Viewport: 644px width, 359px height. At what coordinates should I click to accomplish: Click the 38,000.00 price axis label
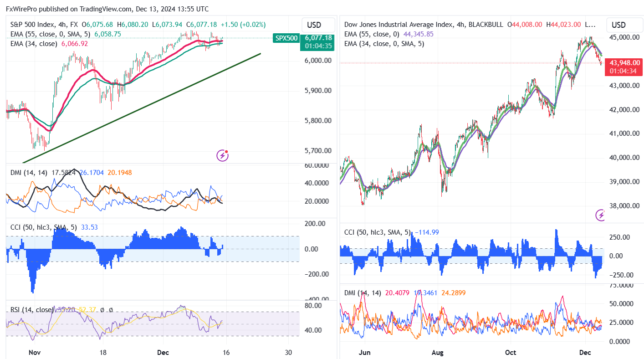pos(624,206)
